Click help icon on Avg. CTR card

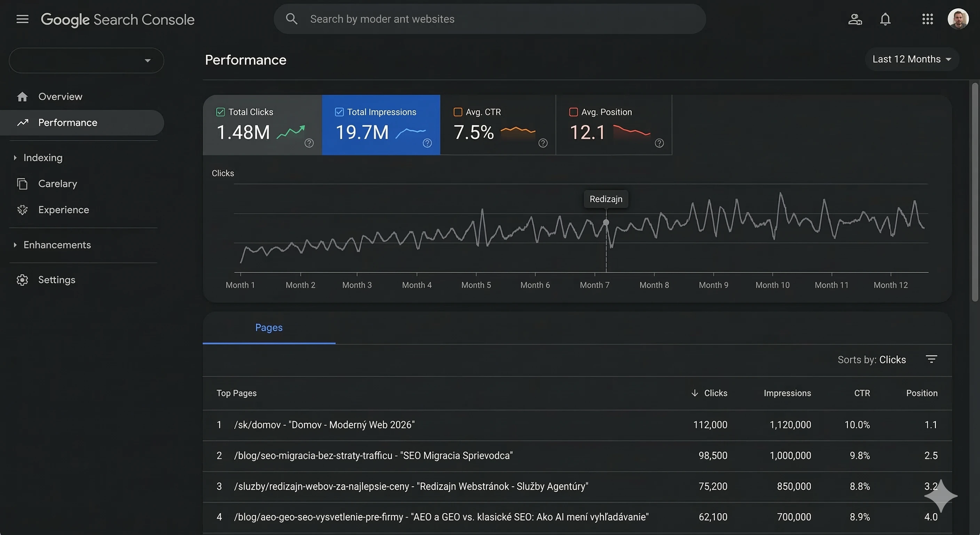(543, 143)
